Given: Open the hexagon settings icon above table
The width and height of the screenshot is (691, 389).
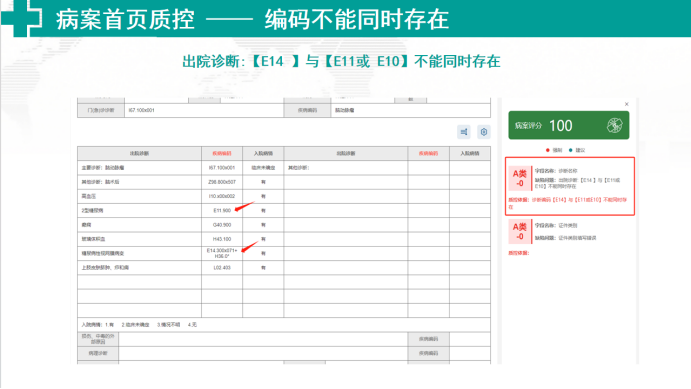Looking at the screenshot, I should tap(484, 132).
